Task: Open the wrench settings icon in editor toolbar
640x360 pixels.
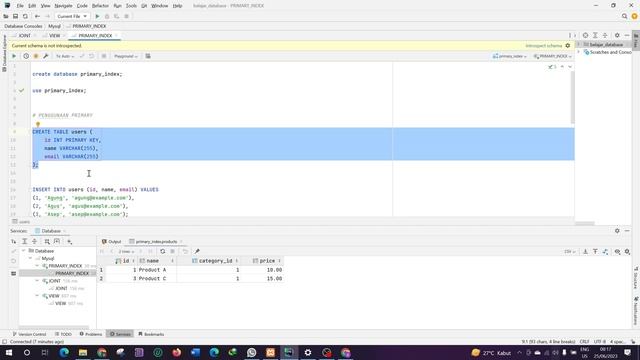Action: coord(46,56)
